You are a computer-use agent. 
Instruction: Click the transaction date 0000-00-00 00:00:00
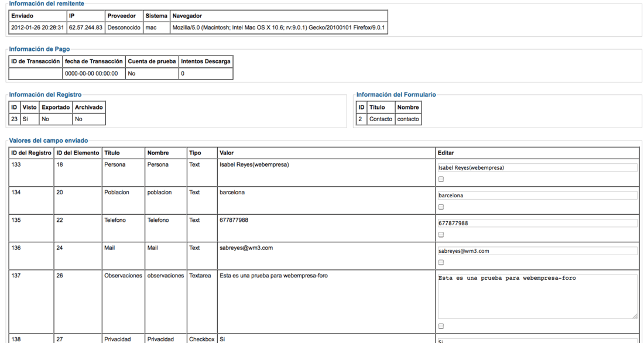[91, 74]
